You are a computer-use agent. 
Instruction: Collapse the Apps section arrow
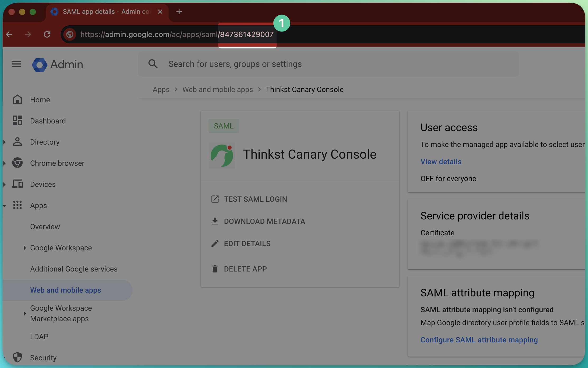point(4,205)
